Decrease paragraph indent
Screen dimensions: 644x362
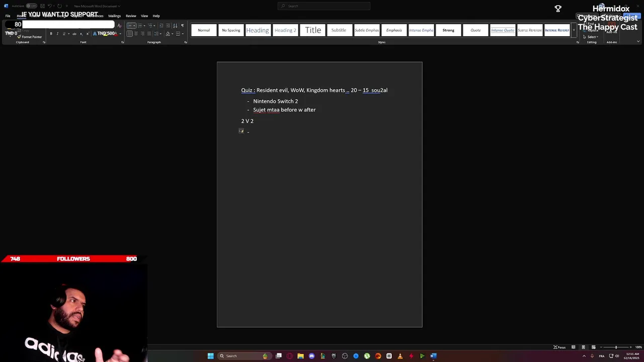coord(161,25)
